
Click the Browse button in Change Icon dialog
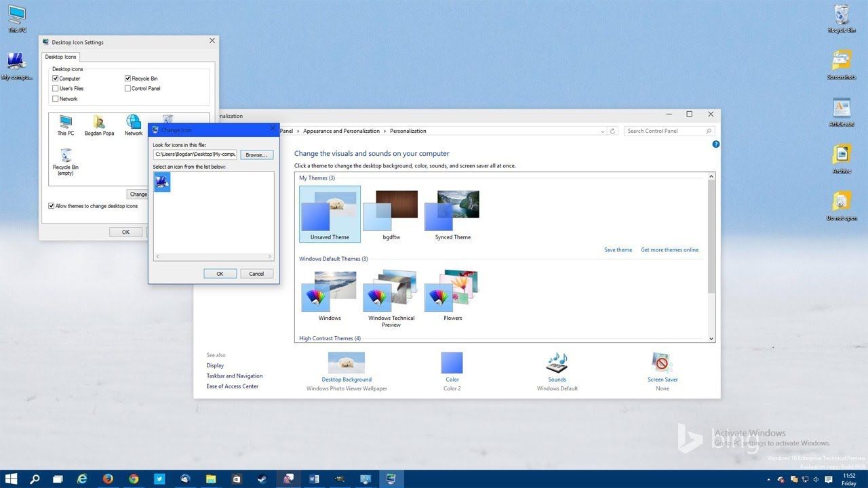(x=256, y=155)
